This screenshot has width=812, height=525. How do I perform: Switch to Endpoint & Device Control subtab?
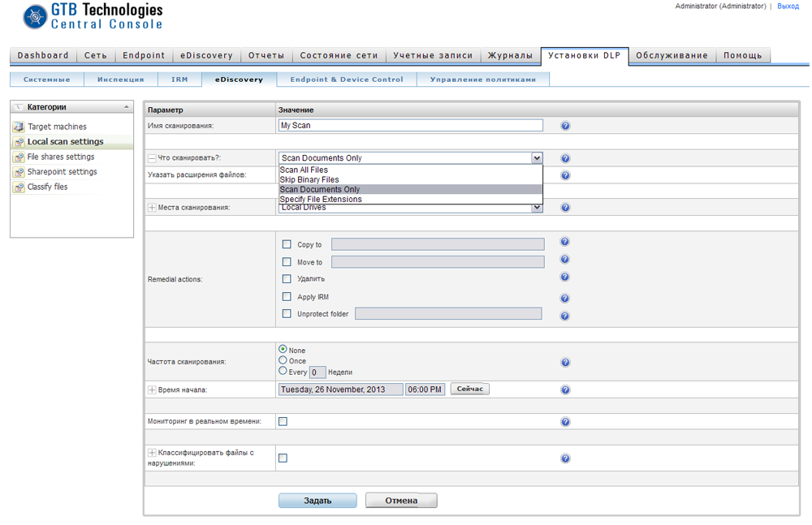coord(347,80)
